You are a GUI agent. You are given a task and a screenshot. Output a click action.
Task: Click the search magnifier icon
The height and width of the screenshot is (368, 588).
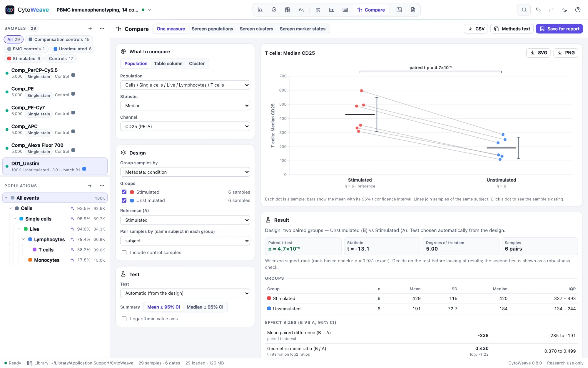coord(524,10)
